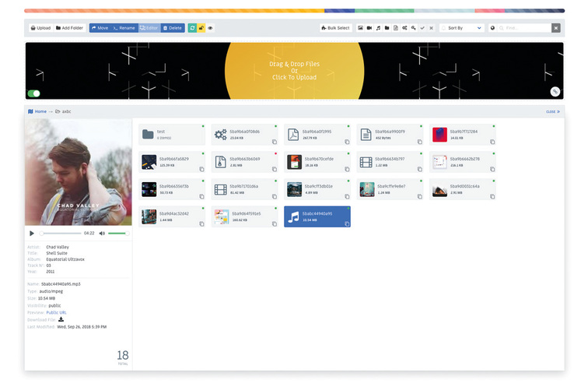The image size is (588, 390).
Task: Select image file 5ba9cff3db01e
Action: pos(317,189)
